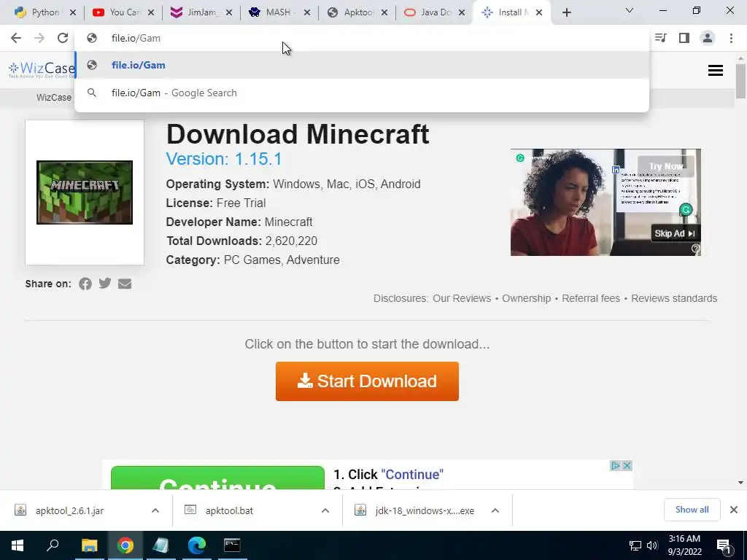Open AdChoices triangle icon on banner
The width and height of the screenshot is (747, 560).
click(x=616, y=465)
